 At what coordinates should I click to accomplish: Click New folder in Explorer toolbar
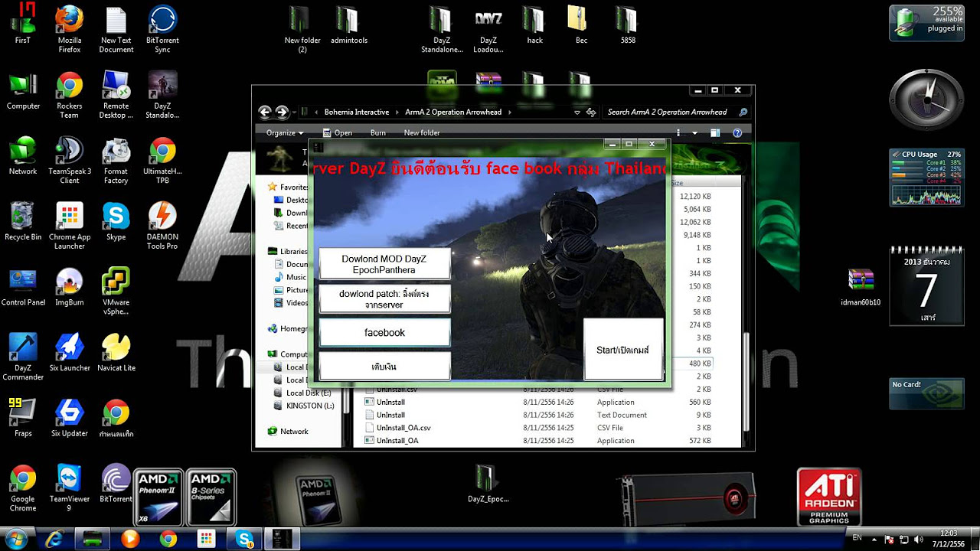421,132
